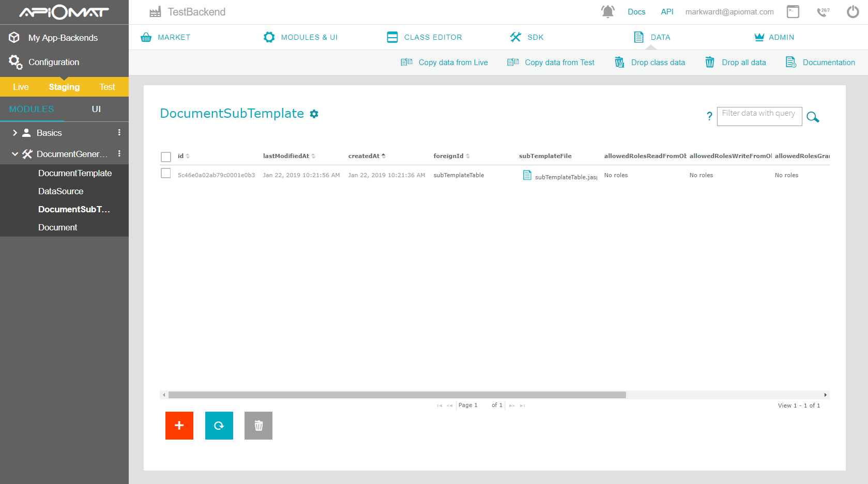
Task: Log out using the power icon
Action: 853,11
